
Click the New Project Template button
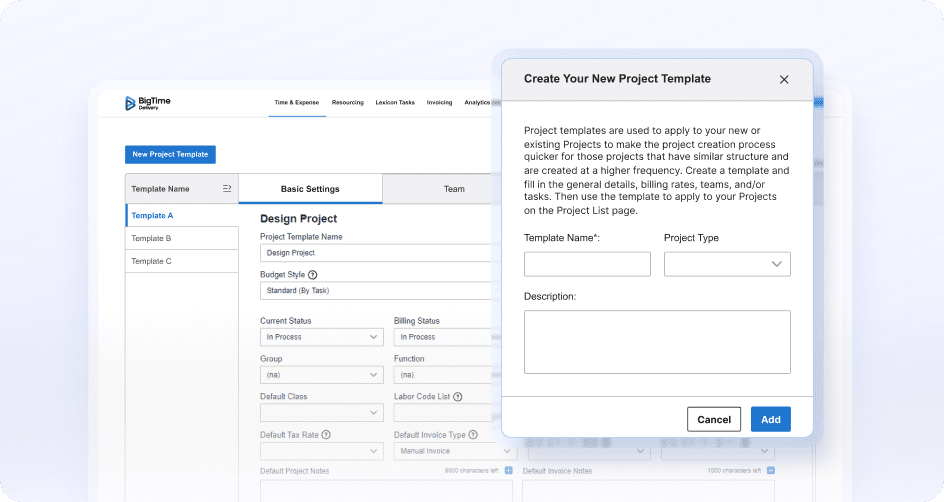coord(170,154)
